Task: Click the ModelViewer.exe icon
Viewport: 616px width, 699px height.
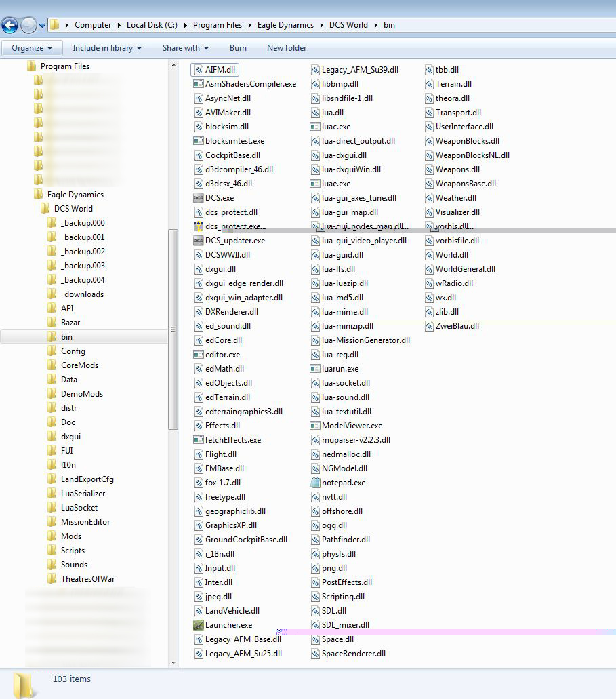Action: (x=315, y=426)
